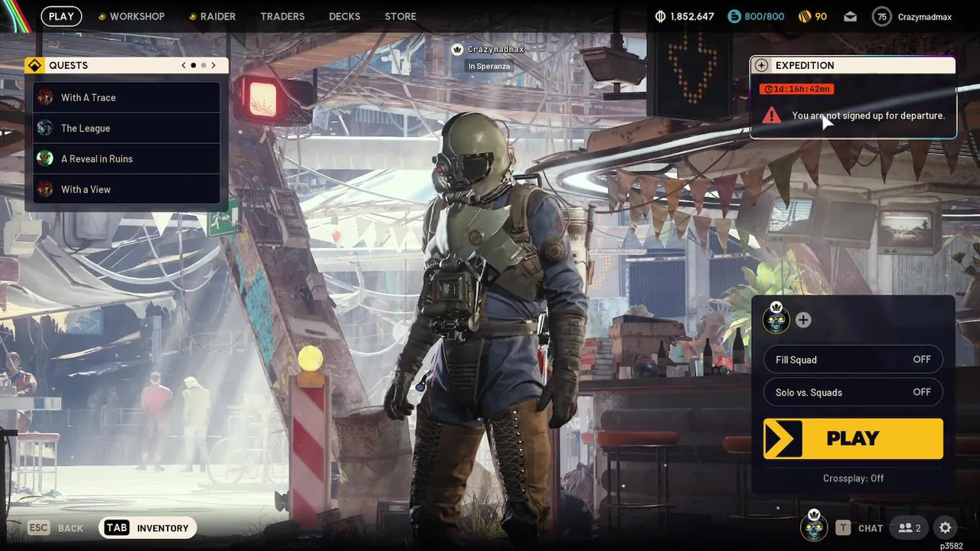Click the gold tokens 90 counter
Viewport: 980px width, 551px height.
click(812, 16)
